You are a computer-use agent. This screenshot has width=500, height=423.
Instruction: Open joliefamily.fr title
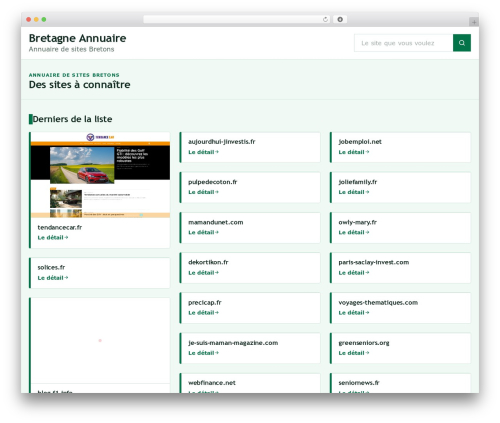click(x=358, y=182)
